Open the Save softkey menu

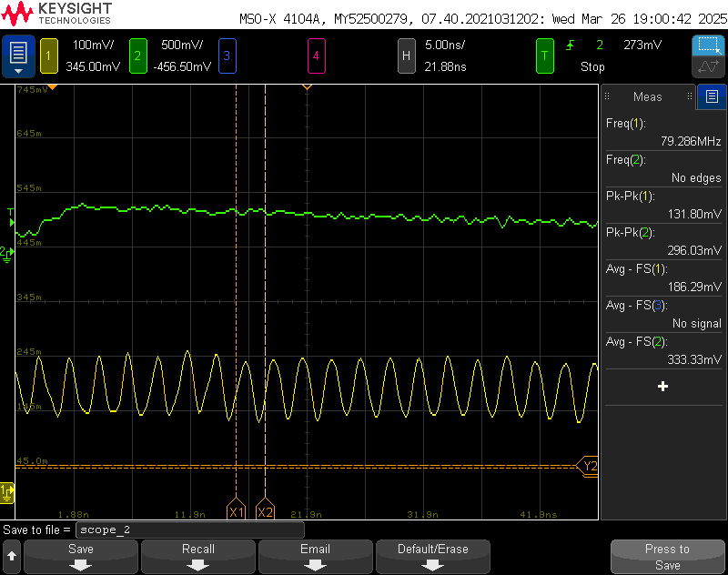(81, 557)
